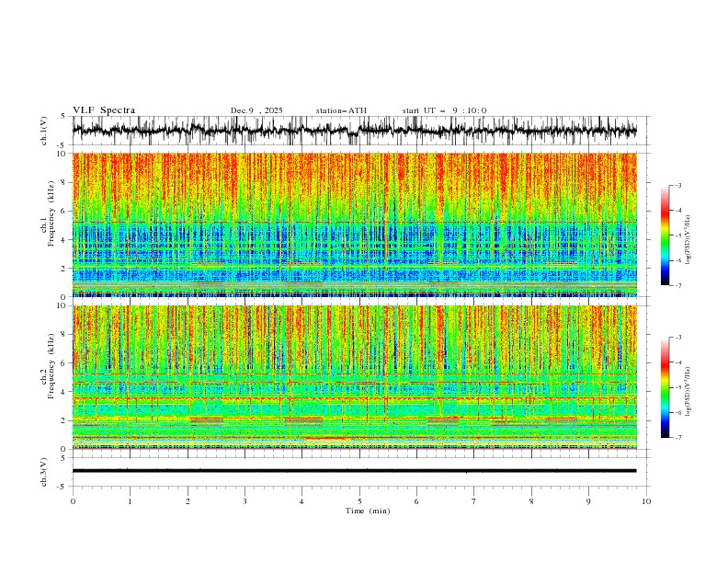Image resolution: width=728 pixels, height=563 pixels.
Task: Click the "6" kHz tick of ch.2 spectrogram
Action: coord(65,363)
